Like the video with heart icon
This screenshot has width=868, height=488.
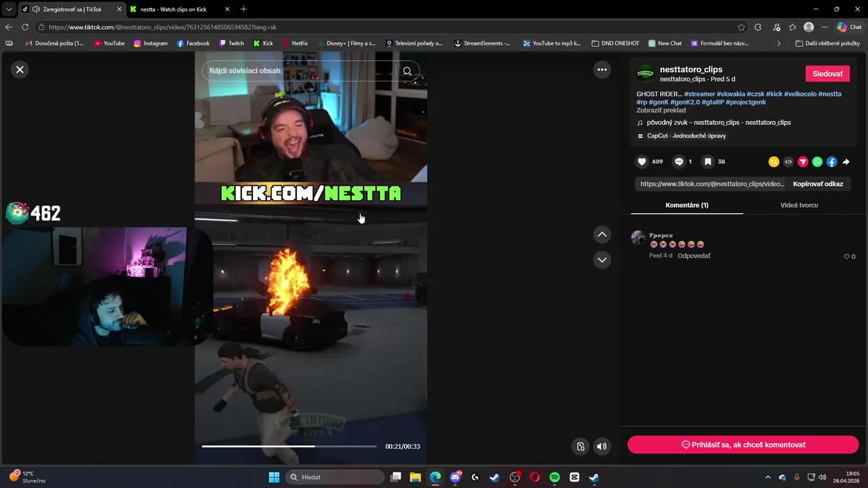tap(642, 161)
